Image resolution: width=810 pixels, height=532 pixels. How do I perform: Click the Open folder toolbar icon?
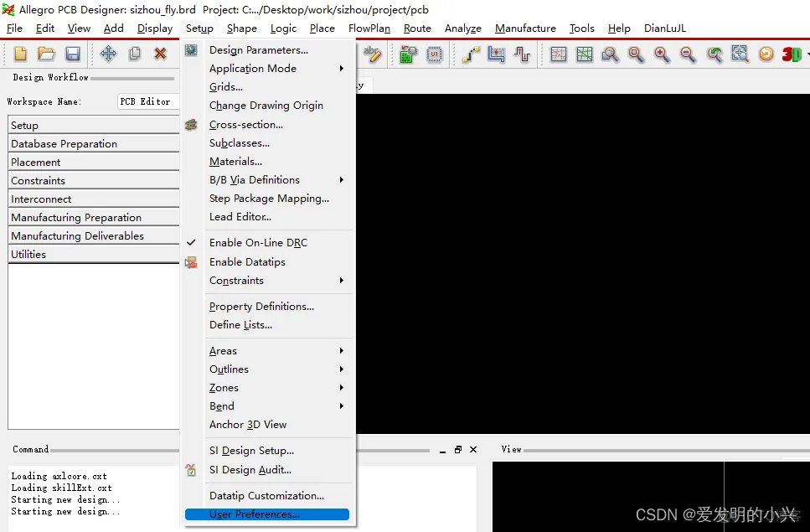point(46,54)
